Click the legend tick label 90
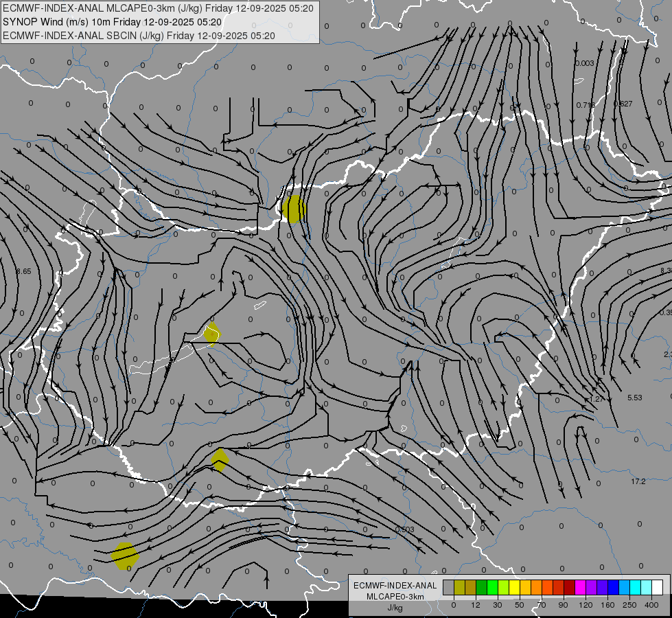Screen dimensions: 672x618 pyautogui.click(x=563, y=605)
